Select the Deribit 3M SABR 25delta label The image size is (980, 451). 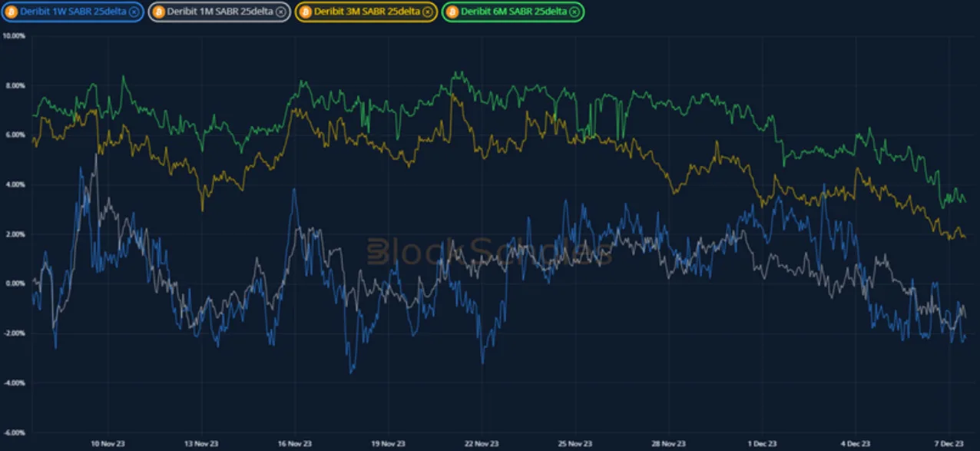pos(367,12)
